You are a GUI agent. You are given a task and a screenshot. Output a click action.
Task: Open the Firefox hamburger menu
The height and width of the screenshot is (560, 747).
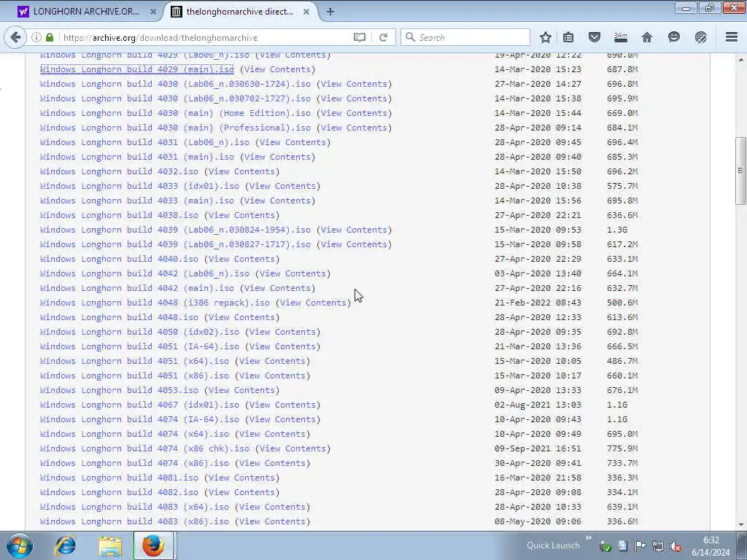coord(732,37)
